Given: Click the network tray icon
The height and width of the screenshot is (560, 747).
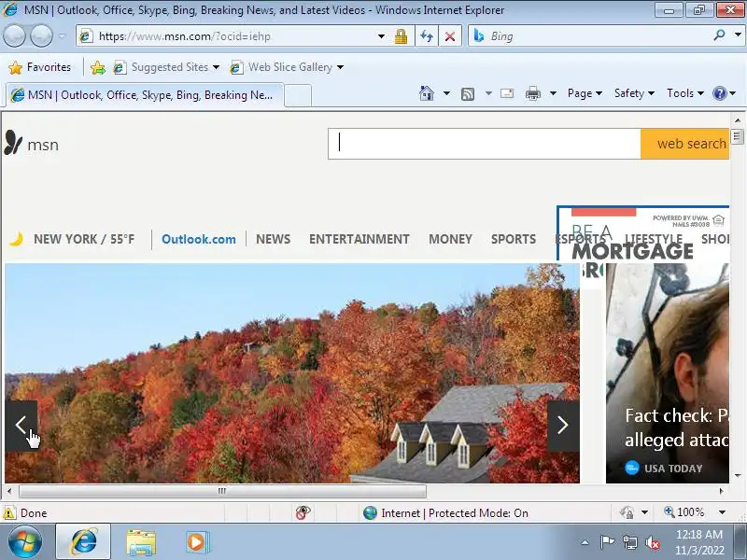Looking at the screenshot, I should pos(630,542).
